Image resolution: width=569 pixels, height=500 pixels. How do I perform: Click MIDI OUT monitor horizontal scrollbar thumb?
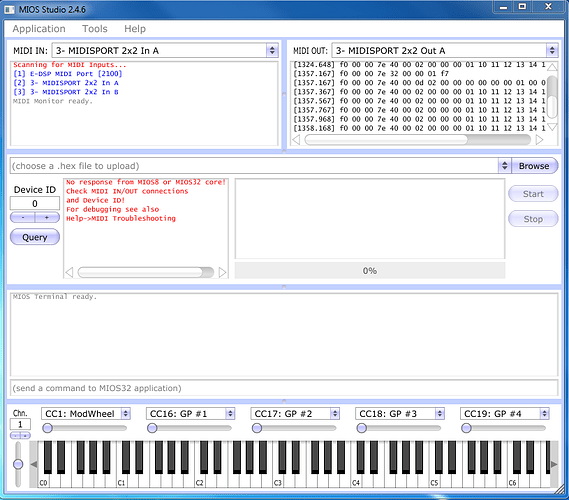coord(386,140)
